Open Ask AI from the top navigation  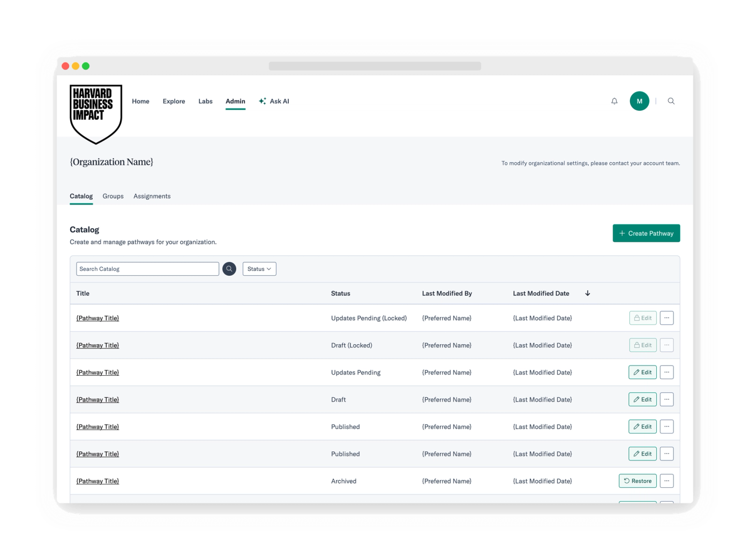coord(274,101)
